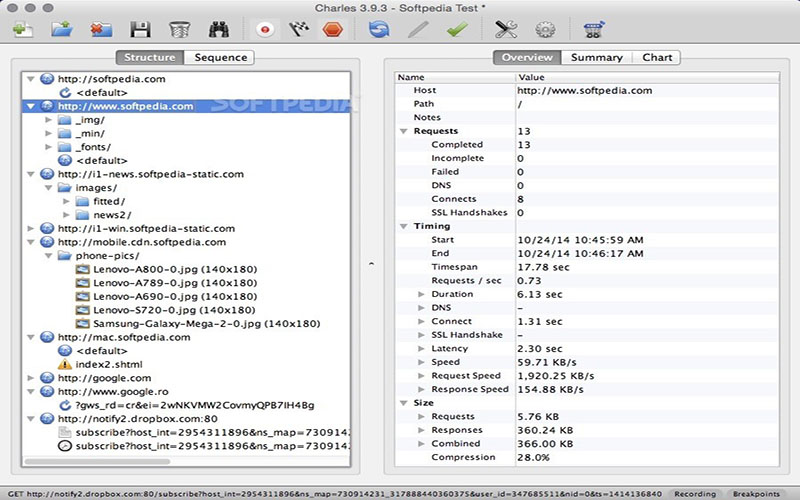Switch to the Structure view tab

(x=150, y=57)
